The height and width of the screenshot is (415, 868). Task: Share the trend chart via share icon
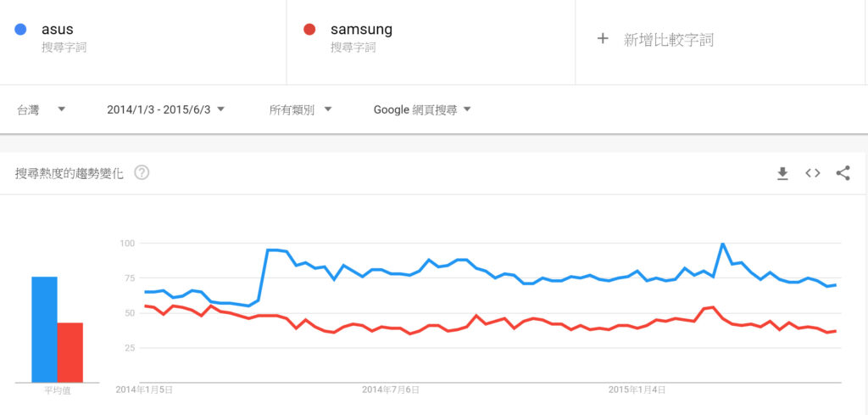843,173
